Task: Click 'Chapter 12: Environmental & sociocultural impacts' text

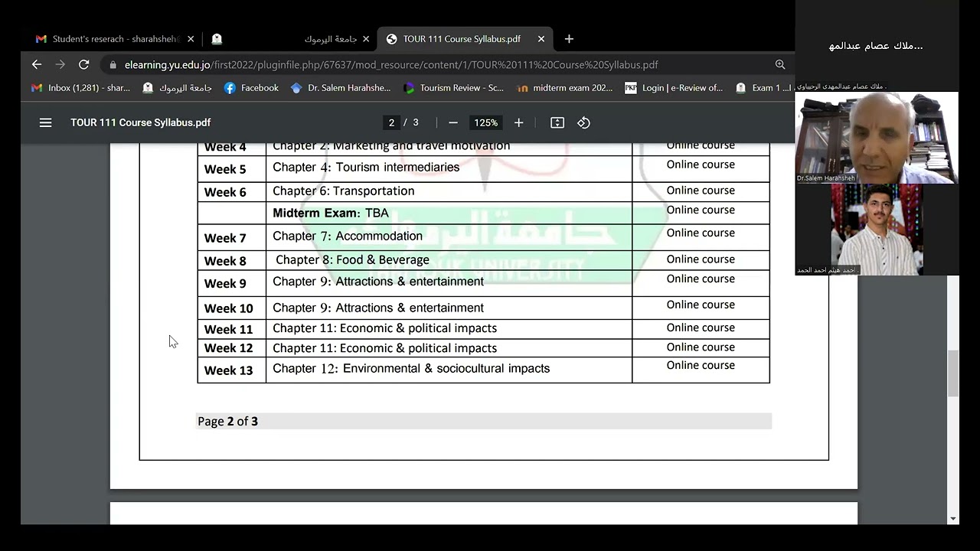Action: tap(411, 369)
